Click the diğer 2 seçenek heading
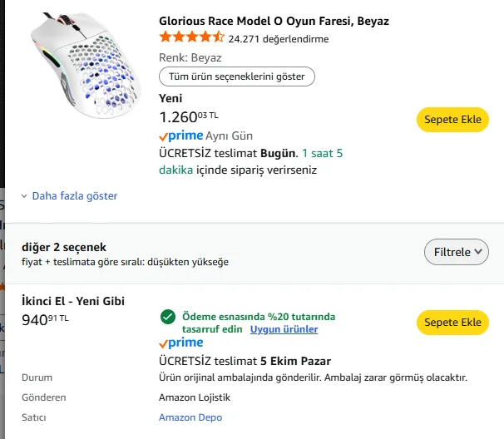This screenshot has width=504, height=439. (64, 247)
